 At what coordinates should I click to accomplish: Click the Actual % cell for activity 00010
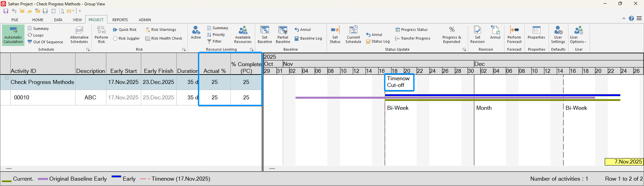(x=215, y=97)
